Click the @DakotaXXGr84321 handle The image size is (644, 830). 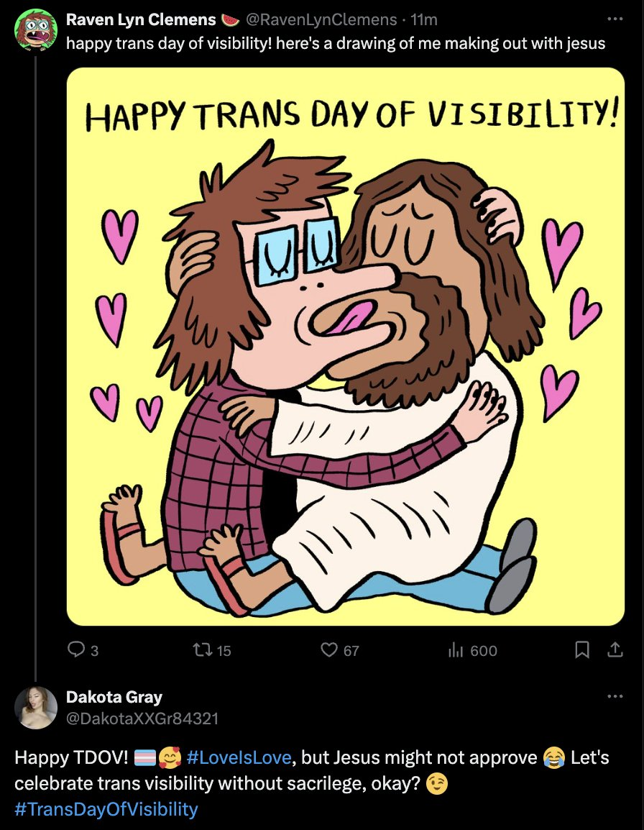pyautogui.click(x=142, y=719)
